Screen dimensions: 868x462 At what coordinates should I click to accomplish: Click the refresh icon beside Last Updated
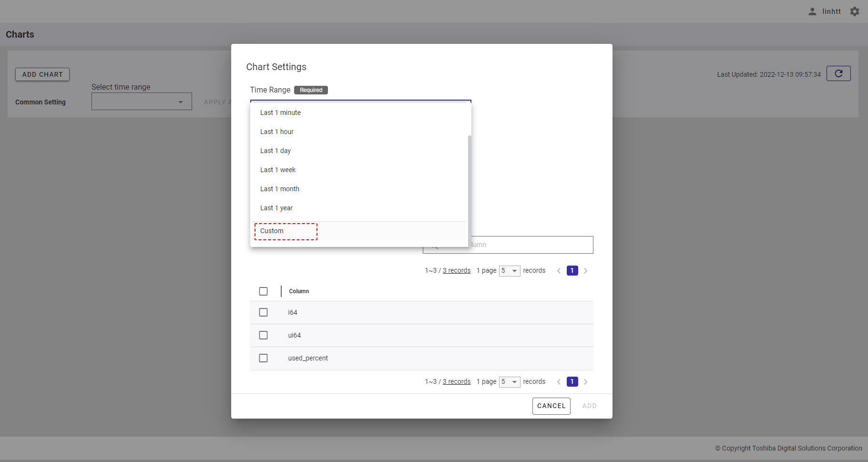click(x=838, y=74)
